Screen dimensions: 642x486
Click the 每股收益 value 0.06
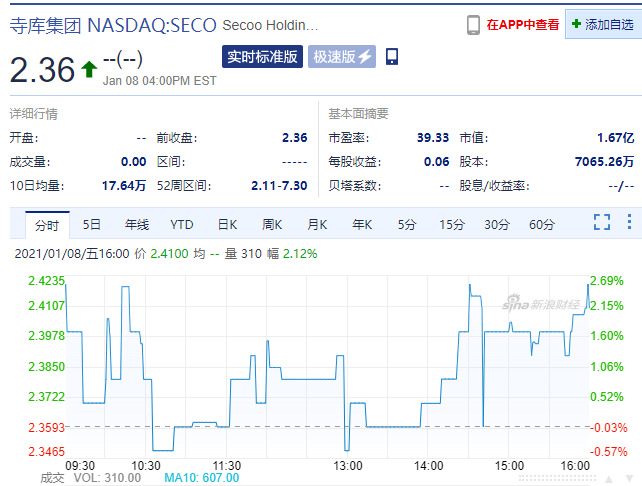click(x=436, y=162)
